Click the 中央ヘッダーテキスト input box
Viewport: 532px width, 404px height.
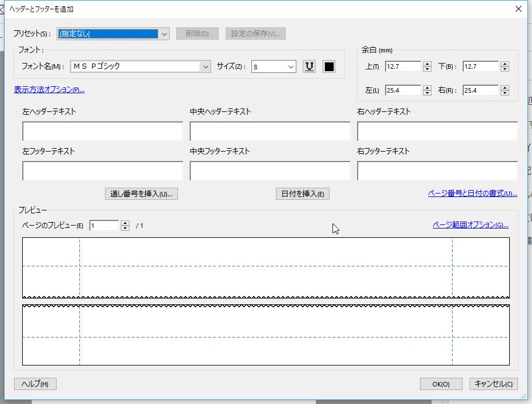click(x=270, y=131)
